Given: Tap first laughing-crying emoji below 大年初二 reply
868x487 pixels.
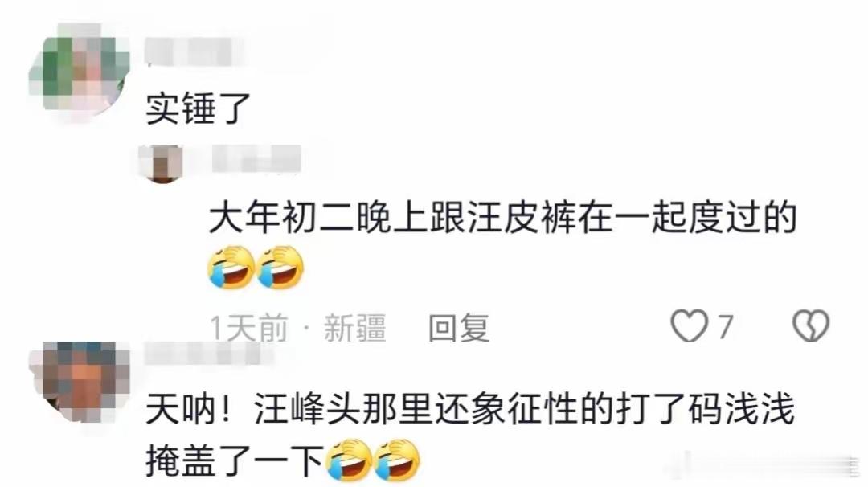Looking at the screenshot, I should coord(231,268).
